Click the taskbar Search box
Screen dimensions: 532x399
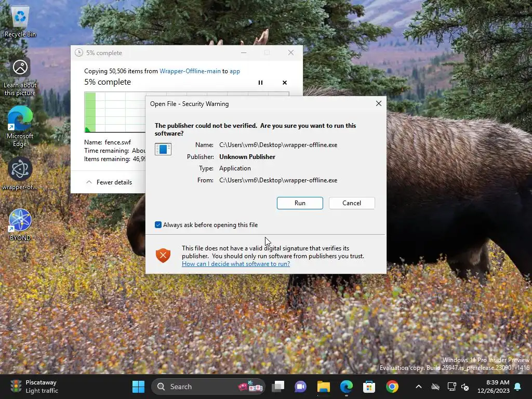(208, 387)
